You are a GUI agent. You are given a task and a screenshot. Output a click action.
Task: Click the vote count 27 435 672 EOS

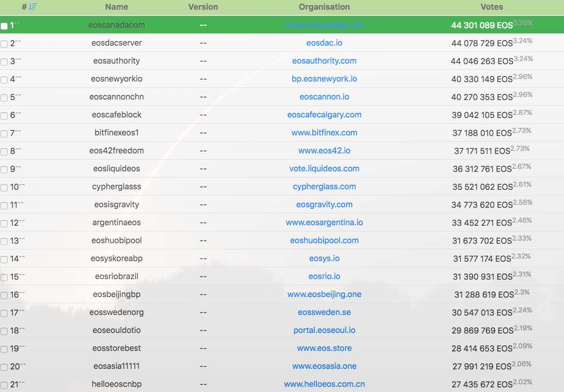(482, 384)
